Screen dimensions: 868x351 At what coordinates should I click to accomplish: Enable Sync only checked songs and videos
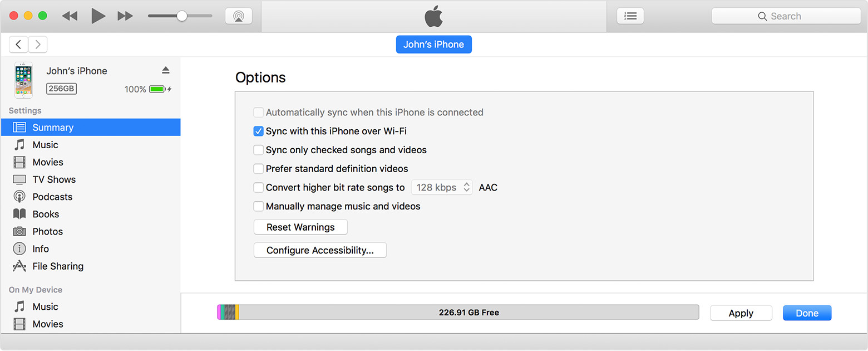click(258, 150)
